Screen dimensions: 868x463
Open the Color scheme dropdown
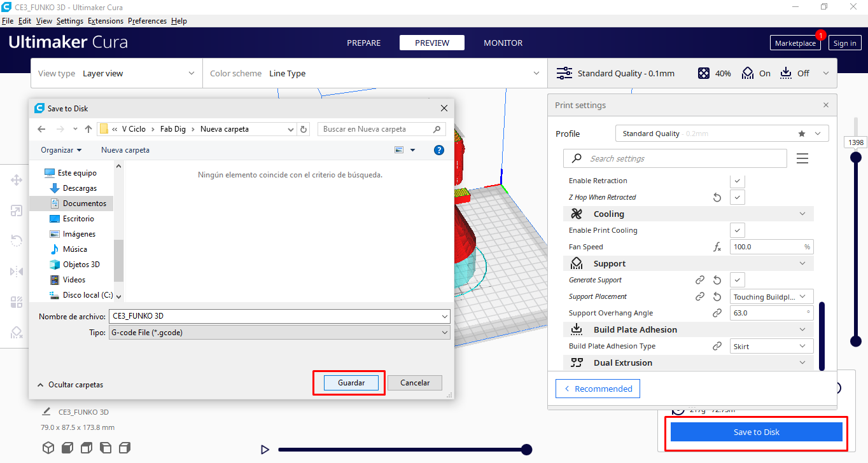(x=375, y=73)
